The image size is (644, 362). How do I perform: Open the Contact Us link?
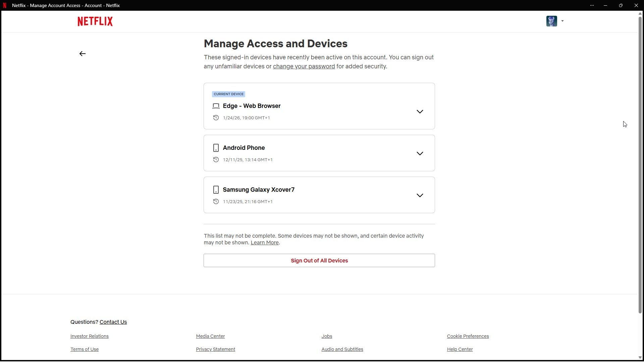click(113, 322)
